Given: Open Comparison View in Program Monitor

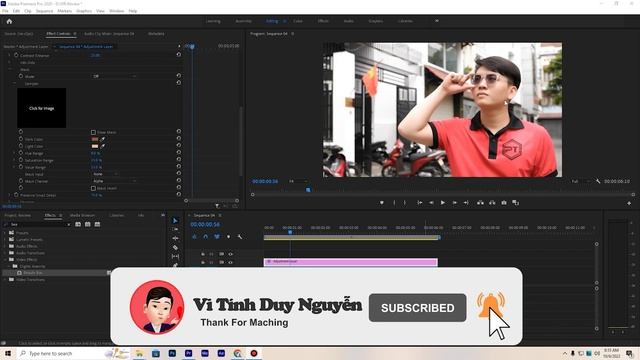Looking at the screenshot, I should point(516,202).
